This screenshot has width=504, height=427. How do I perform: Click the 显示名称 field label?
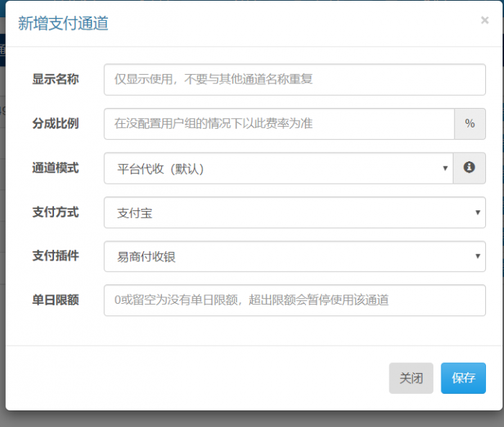coord(55,80)
